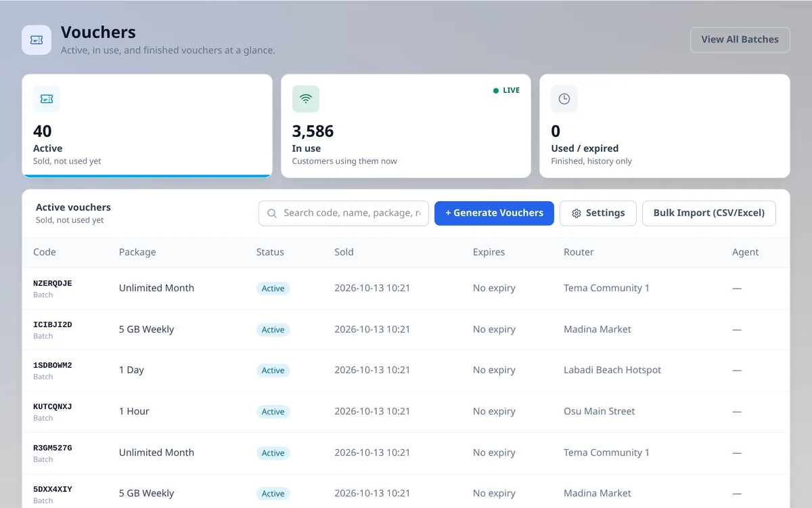Click the Expires column header
Viewport: 812px width, 508px height.
[x=489, y=252]
